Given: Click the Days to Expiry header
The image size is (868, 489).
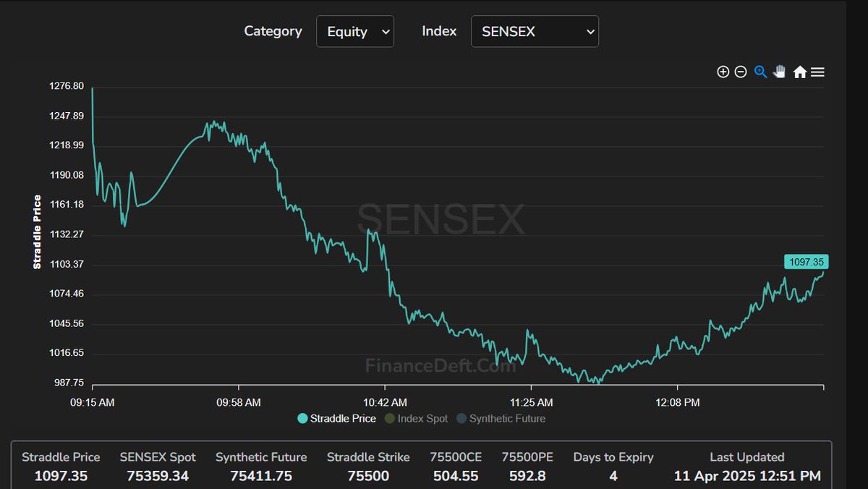Looking at the screenshot, I should click(613, 457).
